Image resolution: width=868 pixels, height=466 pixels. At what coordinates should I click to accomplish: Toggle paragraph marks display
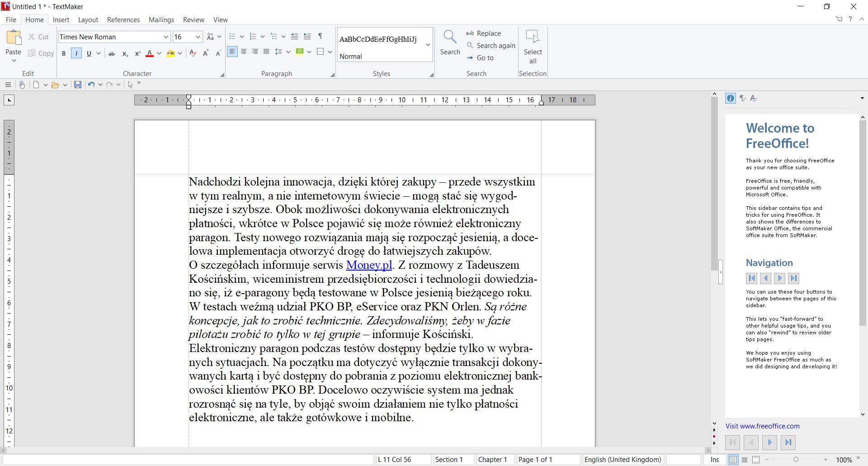pos(319,36)
